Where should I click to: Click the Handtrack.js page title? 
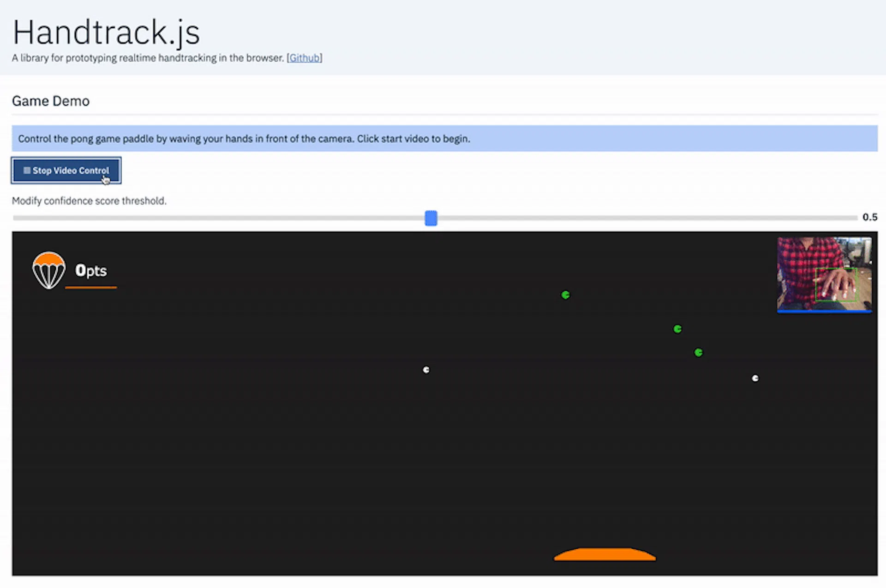(106, 32)
